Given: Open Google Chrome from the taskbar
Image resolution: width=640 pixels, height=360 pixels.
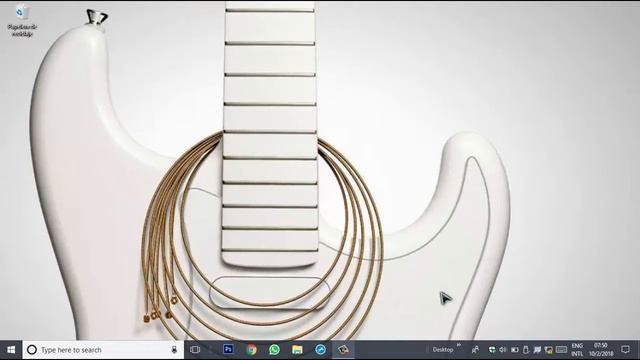Looking at the screenshot, I should pos(251,350).
